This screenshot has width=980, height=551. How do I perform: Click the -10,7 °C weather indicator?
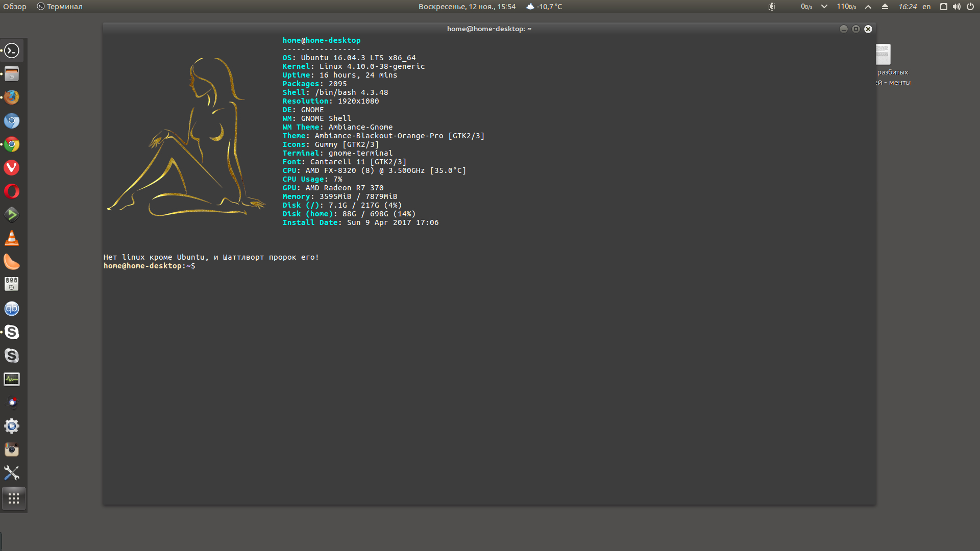(544, 7)
